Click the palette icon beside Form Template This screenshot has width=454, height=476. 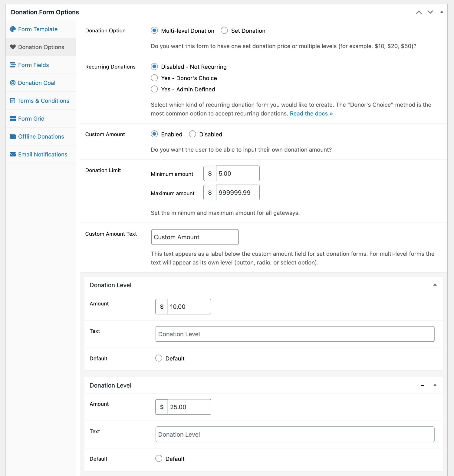pyautogui.click(x=13, y=29)
